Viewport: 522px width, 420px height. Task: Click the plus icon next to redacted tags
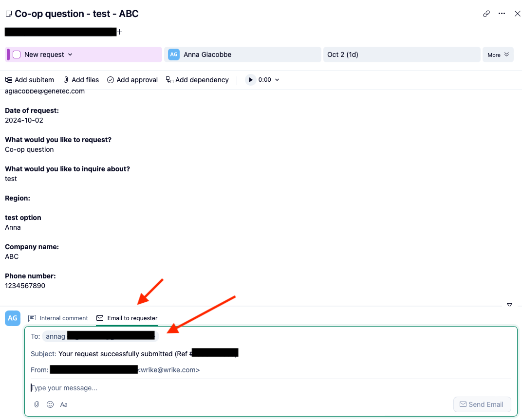click(119, 32)
